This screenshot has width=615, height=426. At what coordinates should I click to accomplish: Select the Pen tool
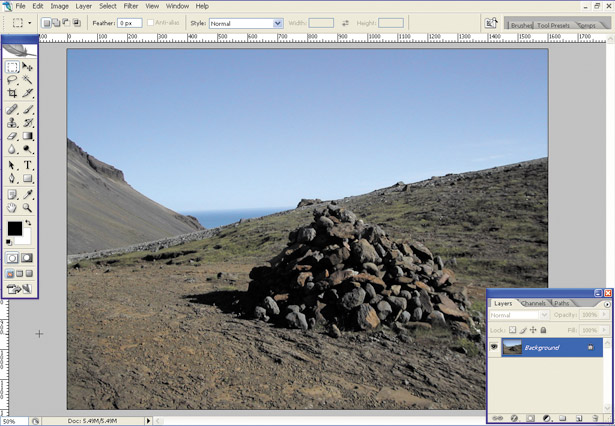pos(12,178)
